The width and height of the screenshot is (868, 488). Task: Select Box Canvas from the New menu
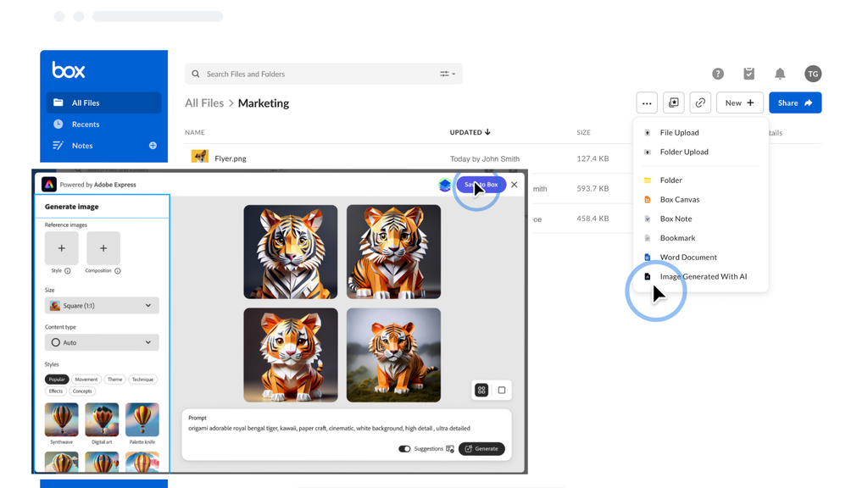[679, 199]
